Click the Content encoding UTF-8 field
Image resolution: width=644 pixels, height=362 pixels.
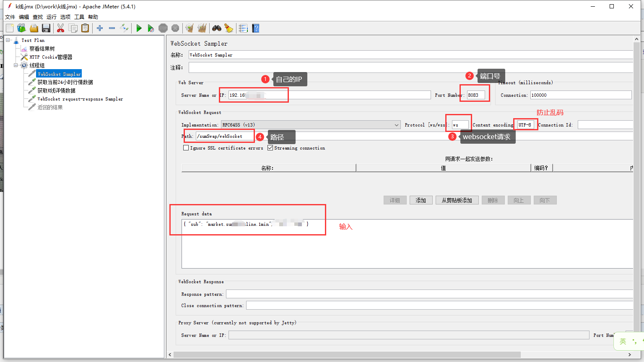click(x=526, y=125)
